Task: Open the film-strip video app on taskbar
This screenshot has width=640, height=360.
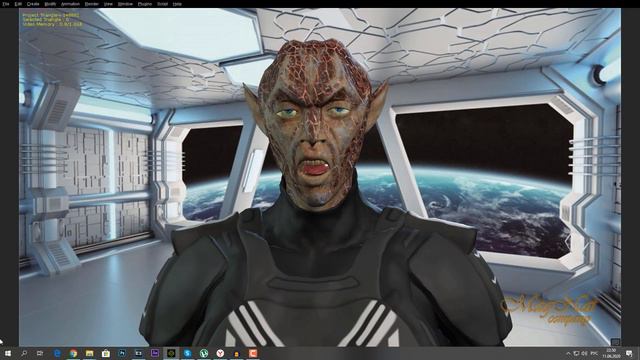Action: tap(138, 353)
